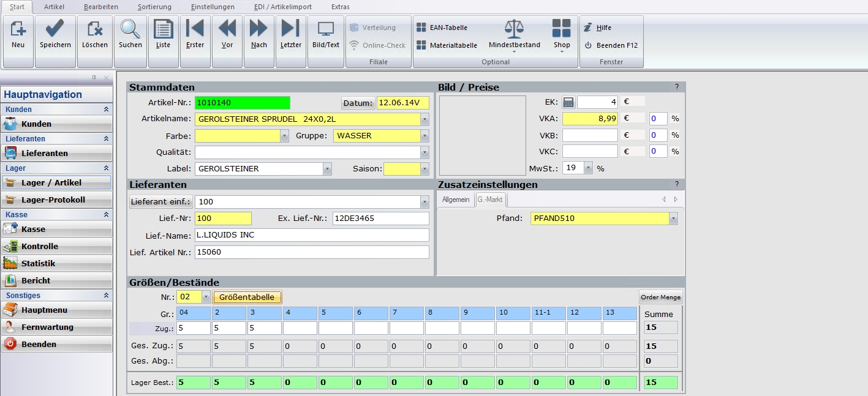Open the Einstellungen ribbon tab

pyautogui.click(x=213, y=7)
